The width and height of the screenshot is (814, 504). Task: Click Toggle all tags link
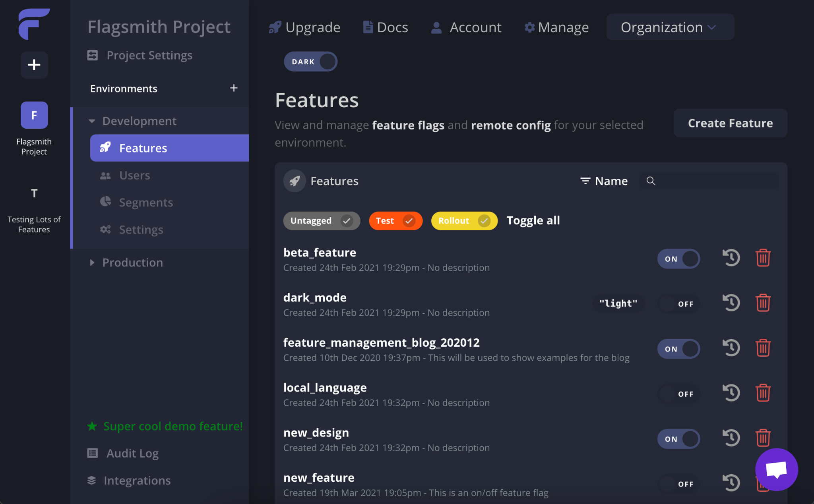[x=533, y=220]
